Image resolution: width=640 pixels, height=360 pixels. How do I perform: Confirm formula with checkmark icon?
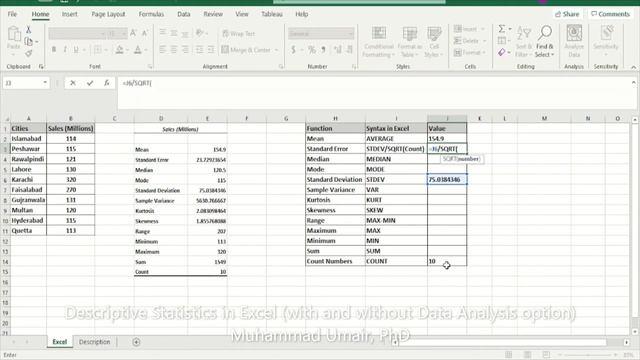90,83
